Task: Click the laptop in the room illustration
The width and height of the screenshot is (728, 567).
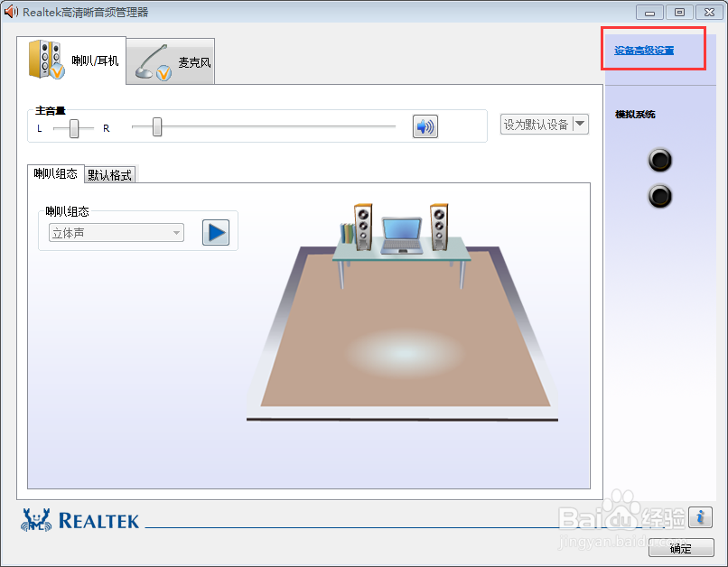Action: coord(402,236)
